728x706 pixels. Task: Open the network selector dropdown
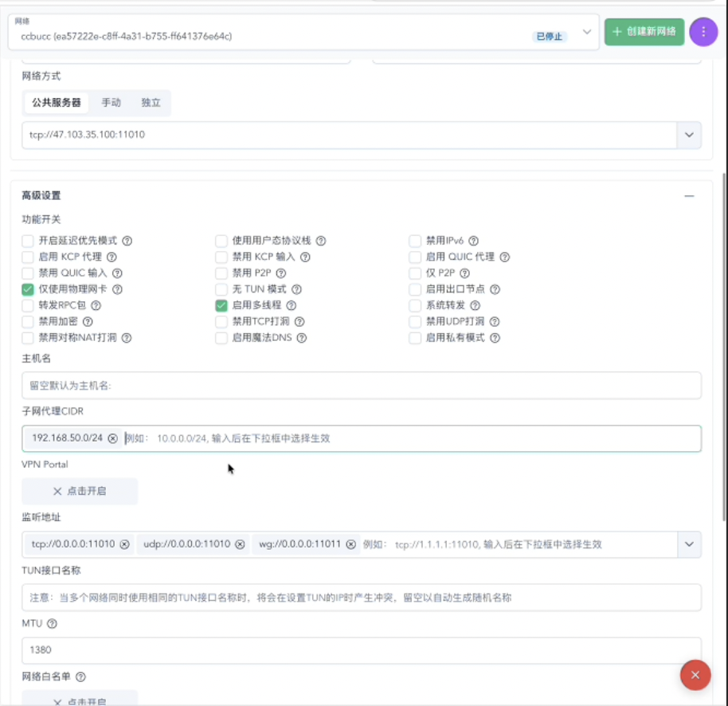click(x=587, y=32)
